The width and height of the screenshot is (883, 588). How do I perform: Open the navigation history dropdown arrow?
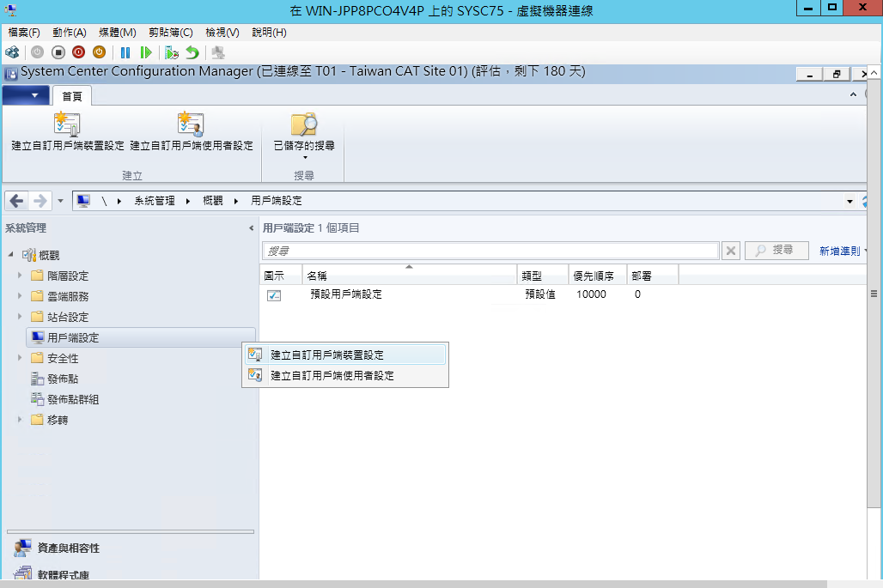[60, 201]
